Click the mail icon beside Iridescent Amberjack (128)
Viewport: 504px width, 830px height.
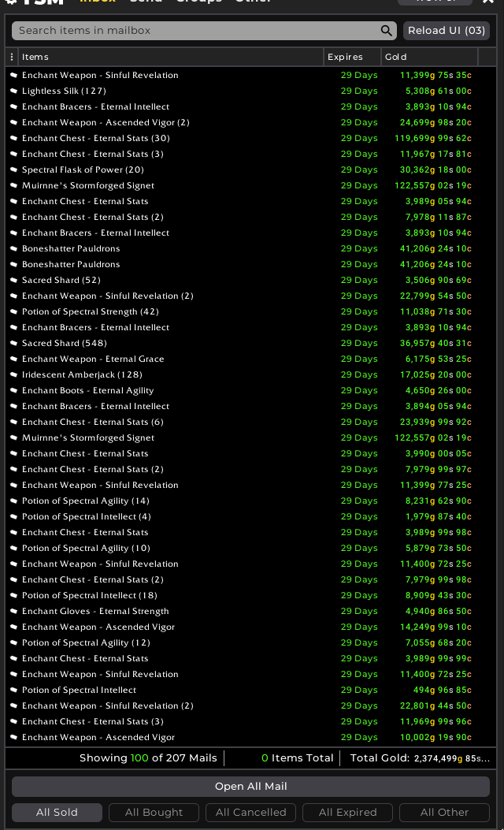click(x=13, y=374)
